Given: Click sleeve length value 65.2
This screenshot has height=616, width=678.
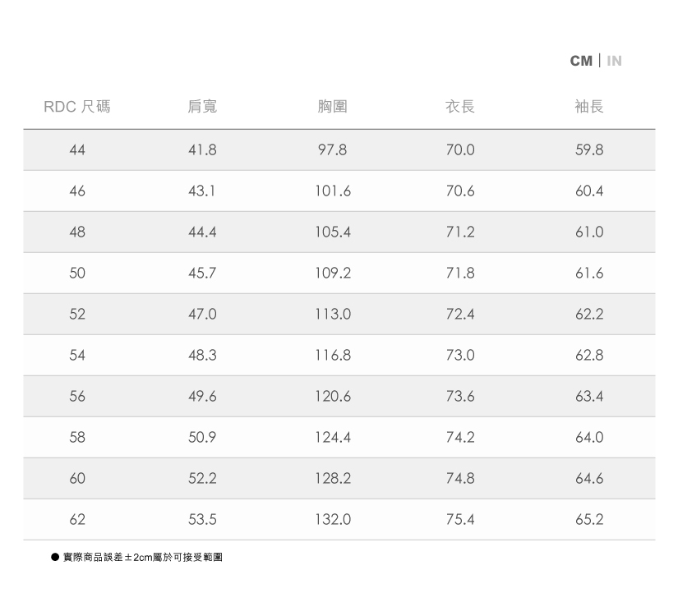Looking at the screenshot, I should pyautogui.click(x=589, y=520).
